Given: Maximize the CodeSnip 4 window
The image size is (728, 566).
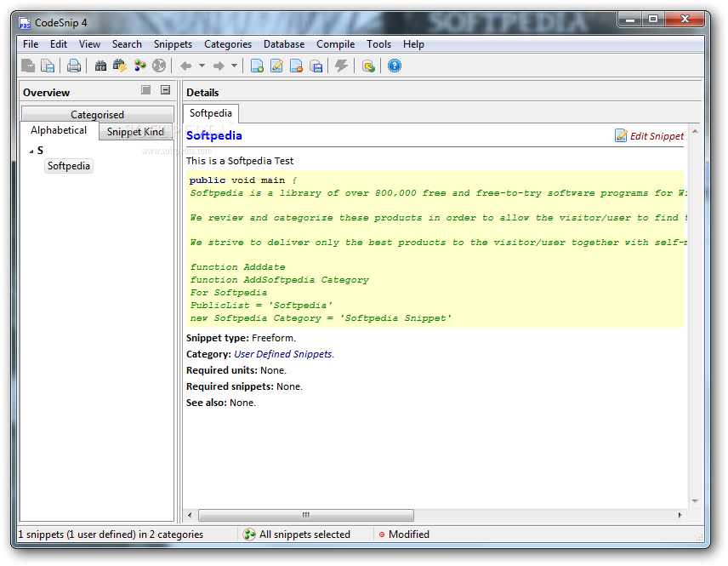Looking at the screenshot, I should (x=653, y=19).
